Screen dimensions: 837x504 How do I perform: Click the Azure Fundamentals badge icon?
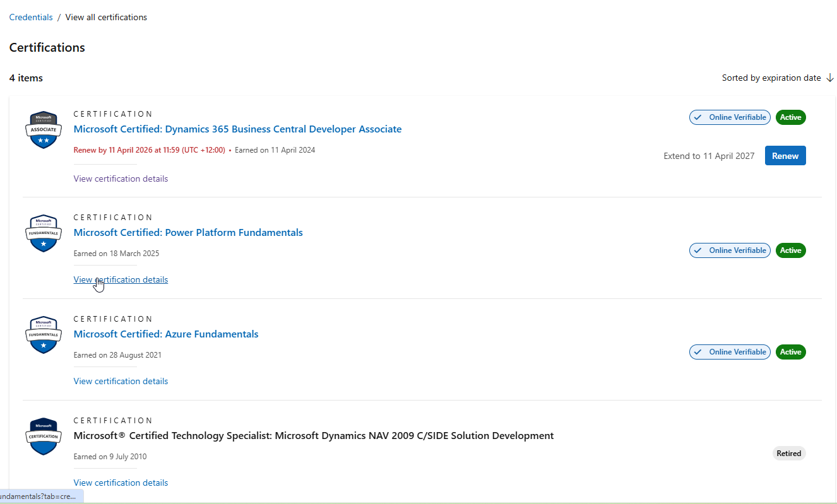coord(44,334)
